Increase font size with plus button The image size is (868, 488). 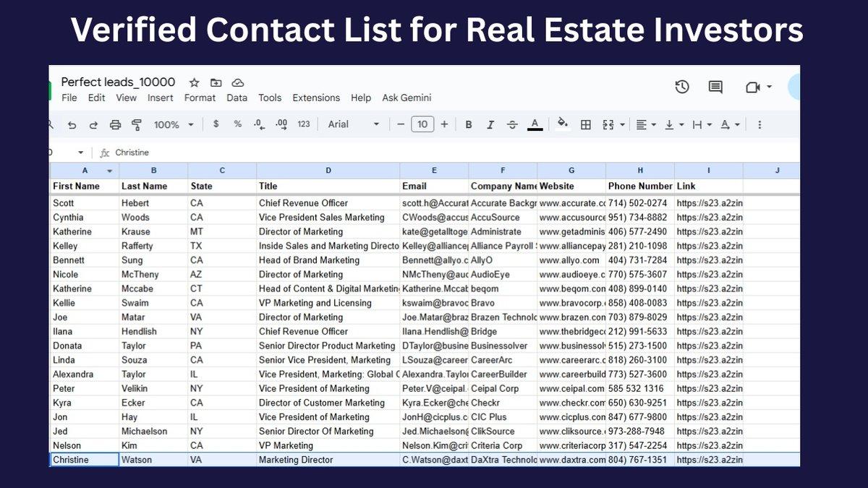pos(444,124)
